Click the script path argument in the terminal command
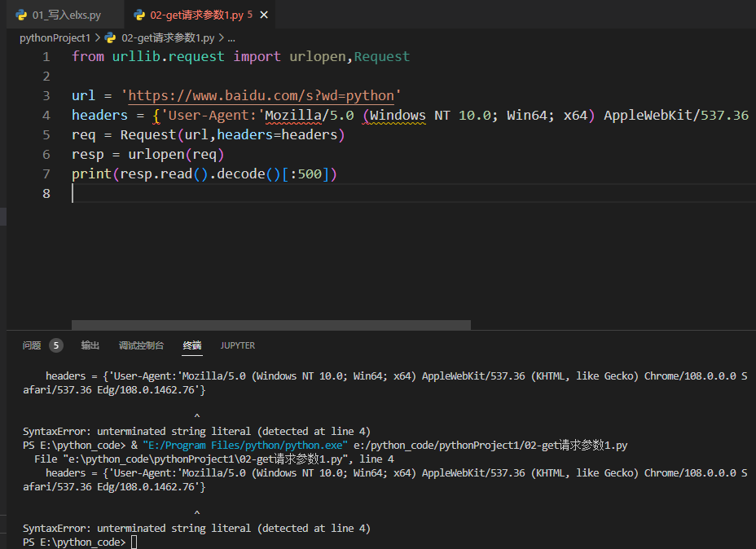The height and width of the screenshot is (549, 756). click(x=490, y=446)
